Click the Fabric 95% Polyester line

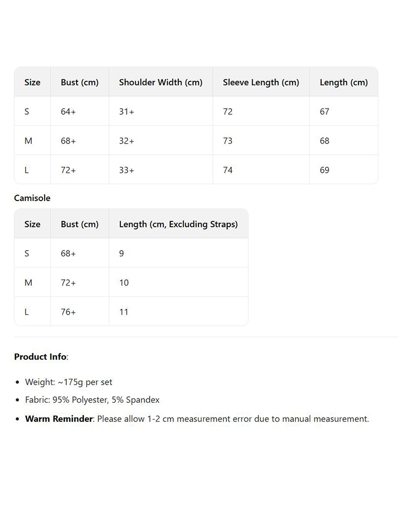coord(92,400)
